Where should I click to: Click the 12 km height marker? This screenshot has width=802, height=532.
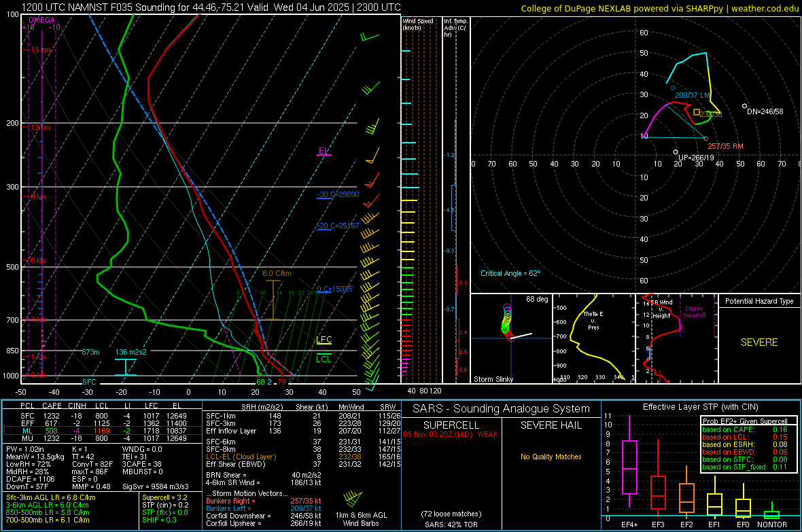pos(40,127)
